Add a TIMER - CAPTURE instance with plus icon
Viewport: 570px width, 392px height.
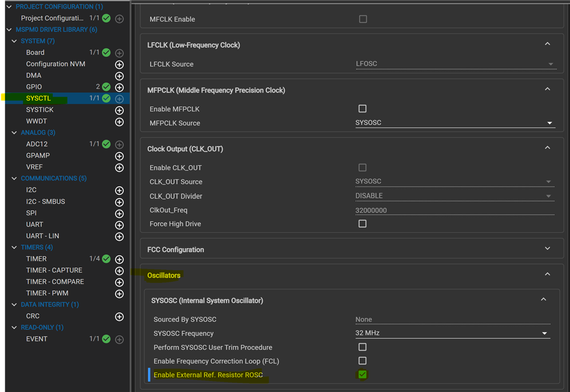[119, 271]
